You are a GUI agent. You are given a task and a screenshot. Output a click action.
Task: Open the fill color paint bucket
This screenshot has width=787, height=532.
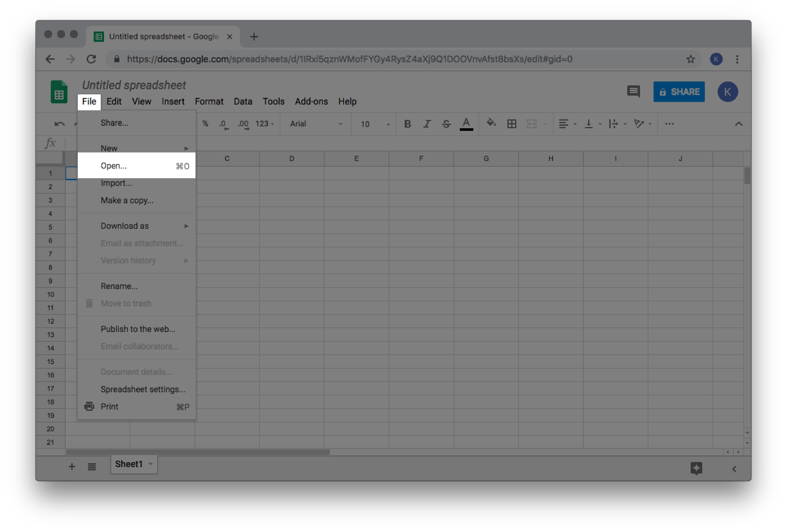[x=491, y=123]
